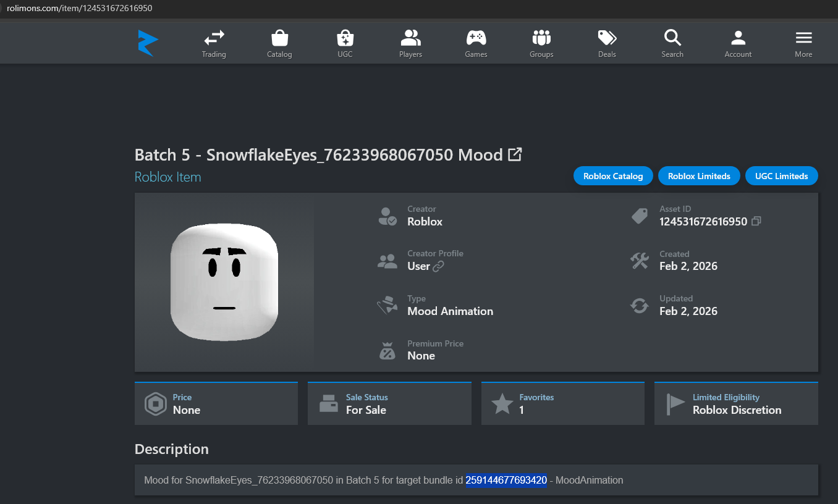The width and height of the screenshot is (838, 504).
Task: Click the Created date Feb 2, 2026
Action: [688, 266]
